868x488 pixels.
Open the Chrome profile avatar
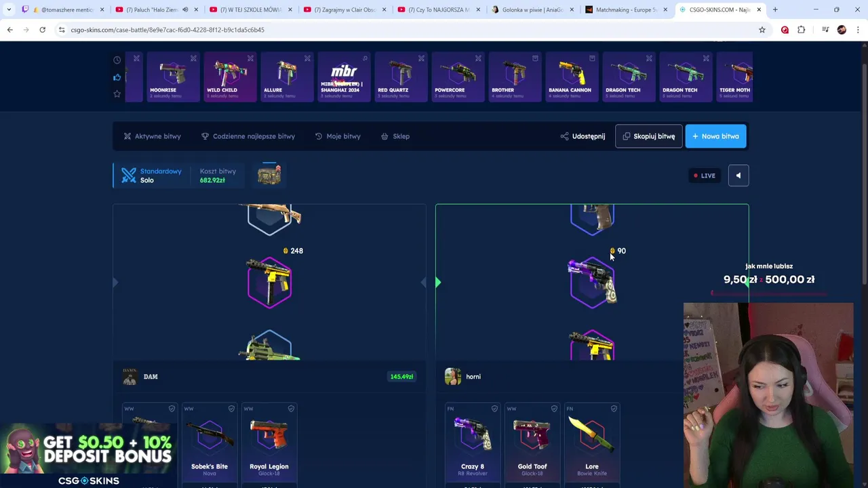[x=842, y=30]
